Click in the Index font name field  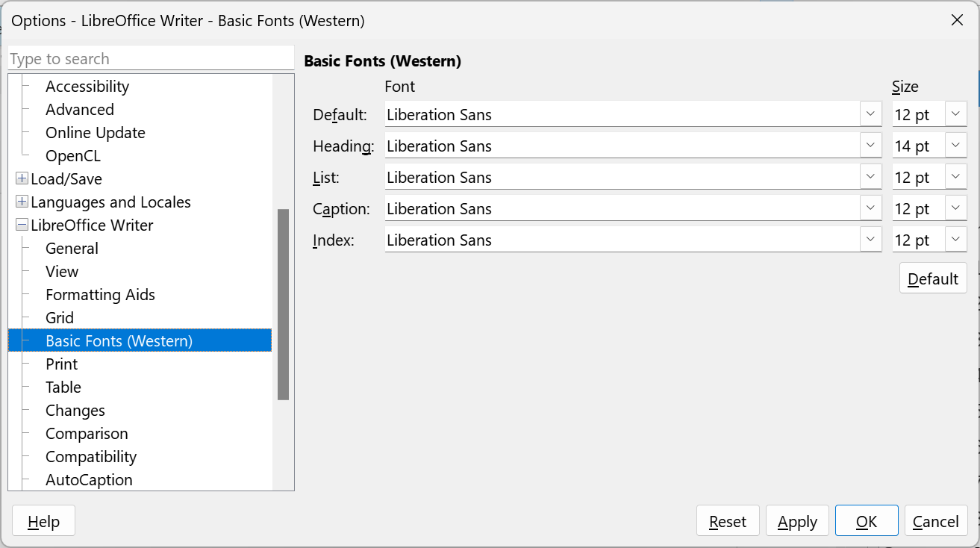[x=622, y=240]
